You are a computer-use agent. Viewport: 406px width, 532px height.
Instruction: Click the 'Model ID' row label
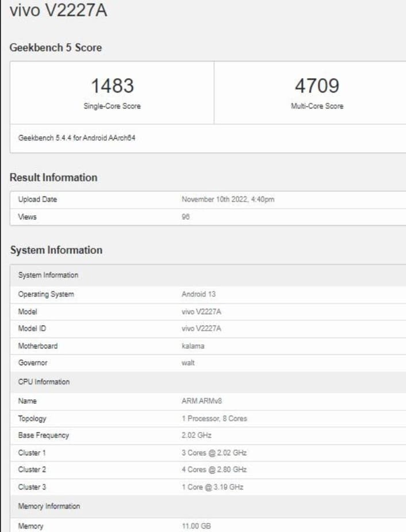tap(32, 328)
